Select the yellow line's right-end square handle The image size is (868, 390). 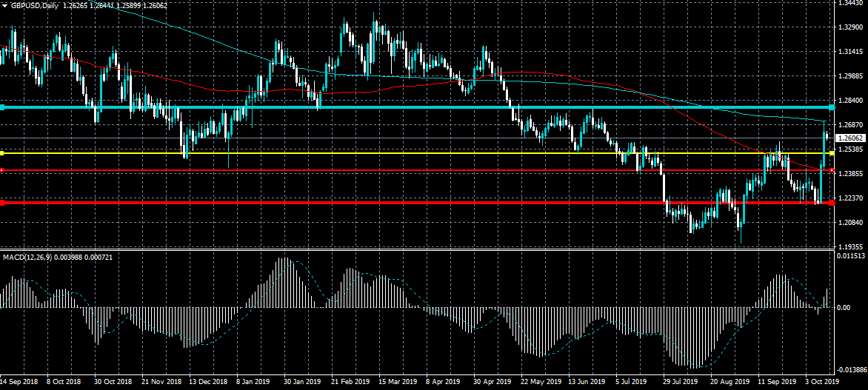(x=832, y=152)
